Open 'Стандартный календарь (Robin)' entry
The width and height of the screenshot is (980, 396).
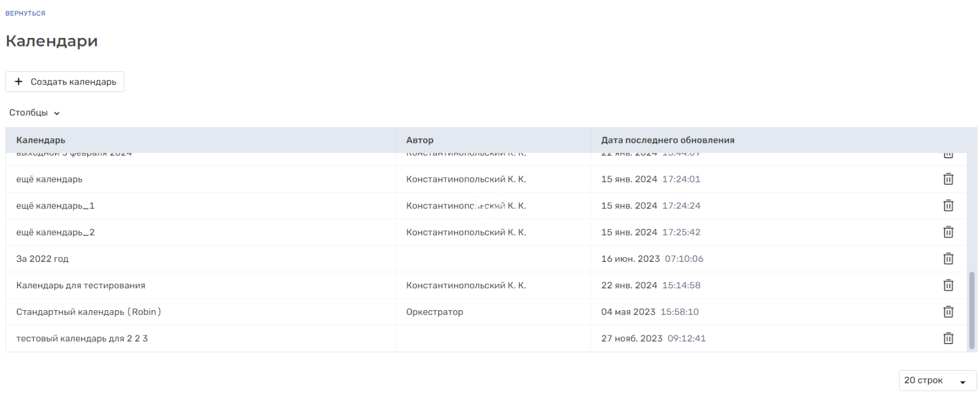(x=89, y=311)
